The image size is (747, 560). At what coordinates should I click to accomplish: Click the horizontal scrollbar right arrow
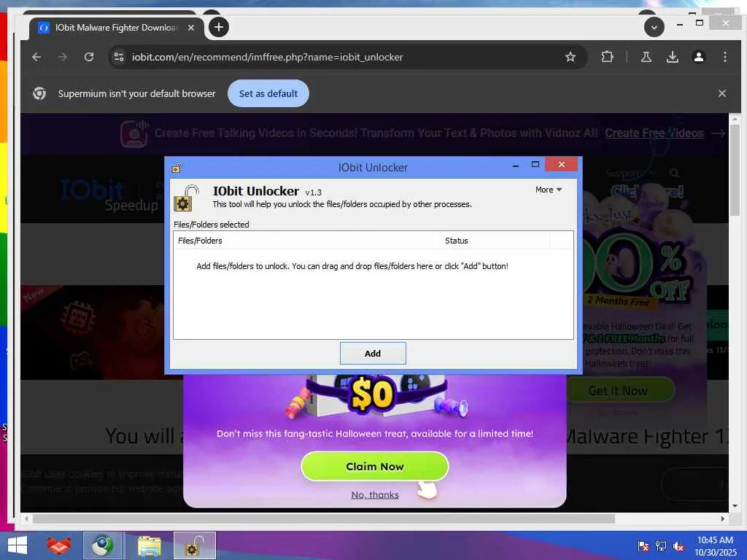[723, 518]
